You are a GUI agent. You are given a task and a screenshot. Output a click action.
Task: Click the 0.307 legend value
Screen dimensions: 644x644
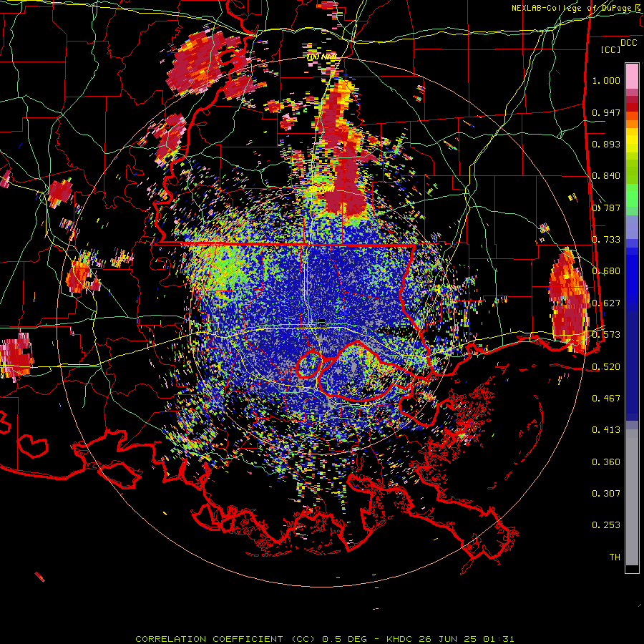pos(606,494)
